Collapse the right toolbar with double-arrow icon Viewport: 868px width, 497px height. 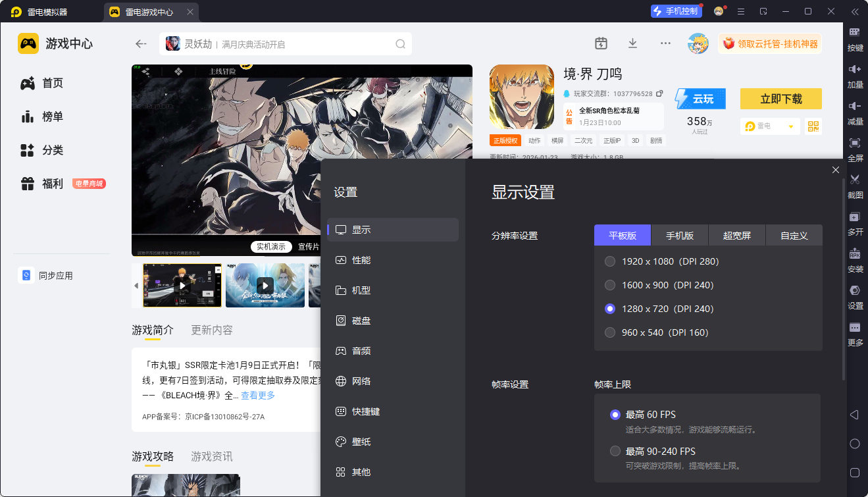tap(855, 12)
